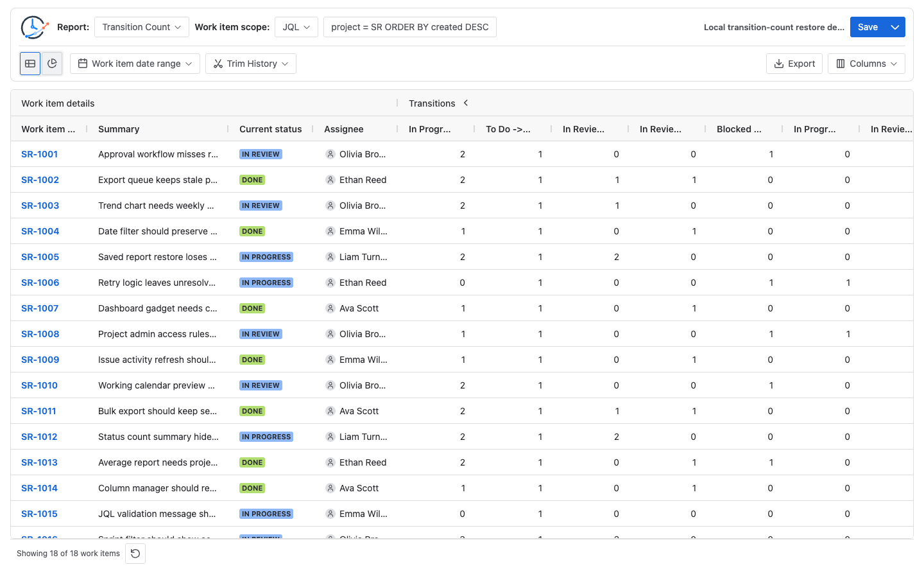Image resolution: width=924 pixels, height=578 pixels.
Task: Click 'Showing 18 of 18 work items' text
Action: pos(68,554)
